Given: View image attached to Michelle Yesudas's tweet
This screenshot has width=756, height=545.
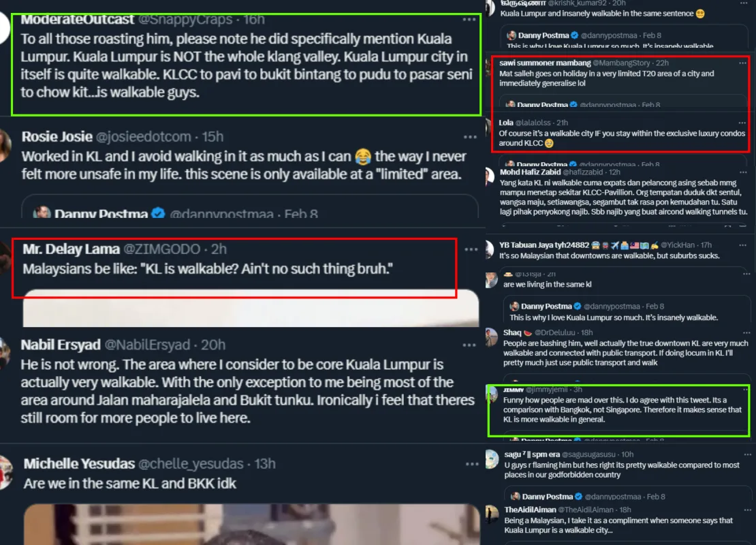Looking at the screenshot, I should [251, 525].
